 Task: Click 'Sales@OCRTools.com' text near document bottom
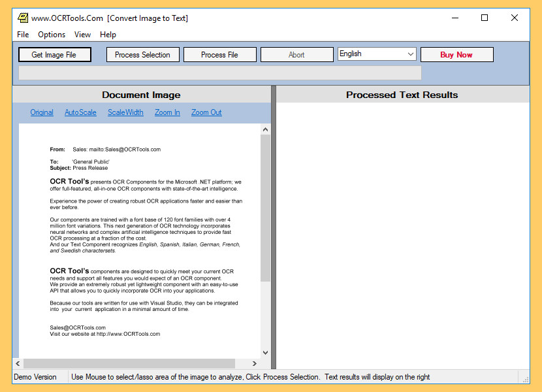click(x=78, y=328)
